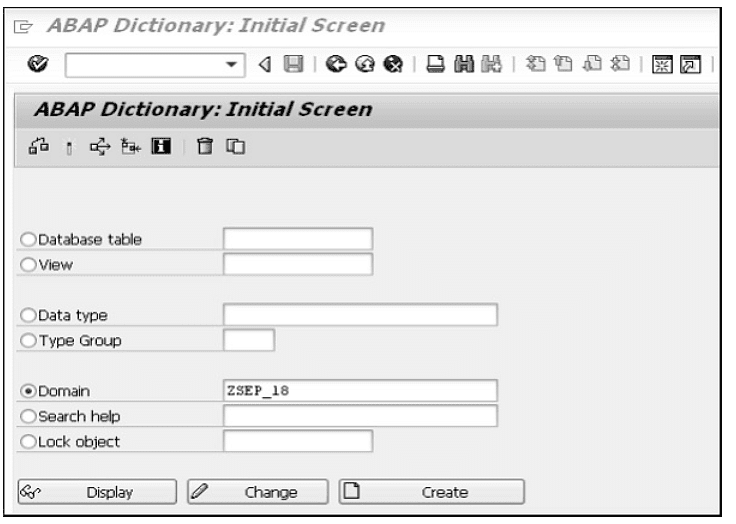This screenshot has width=736, height=524.
Task: Click the green Back arrow icon
Action: (336, 64)
